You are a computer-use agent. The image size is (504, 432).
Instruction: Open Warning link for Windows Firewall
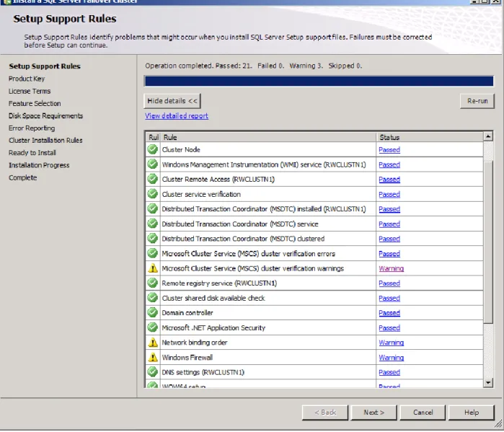point(392,358)
